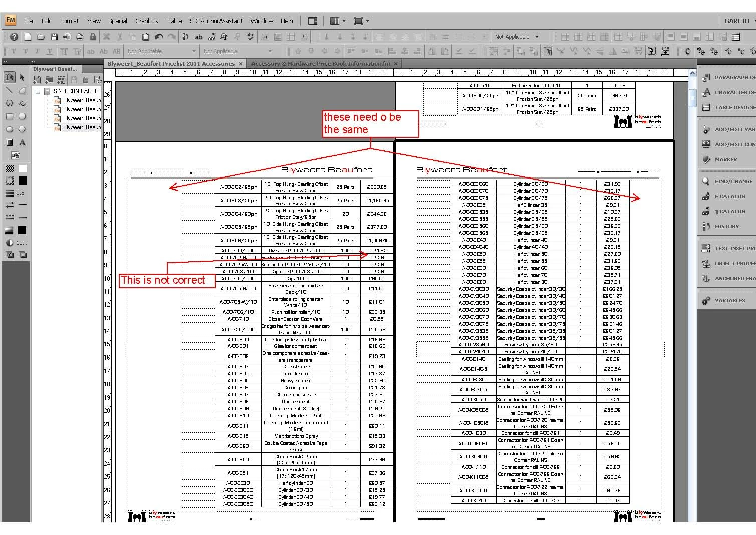Undo the last action with Undo arrow
This screenshot has width=756, height=535.
coord(159,37)
